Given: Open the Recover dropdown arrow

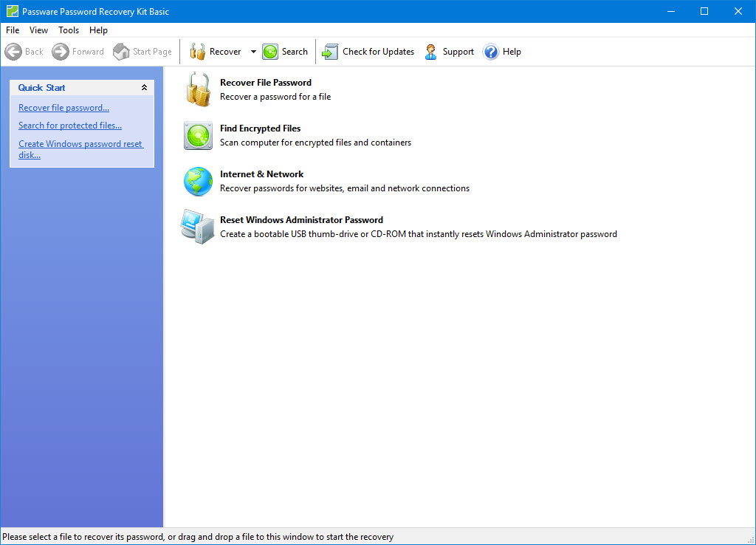Looking at the screenshot, I should (x=253, y=52).
